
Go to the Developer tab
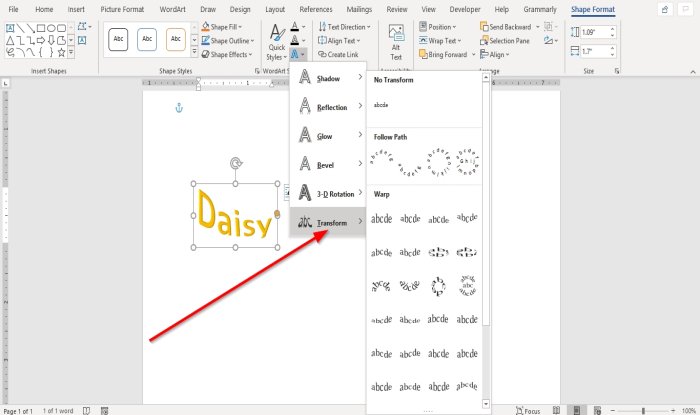click(x=465, y=9)
